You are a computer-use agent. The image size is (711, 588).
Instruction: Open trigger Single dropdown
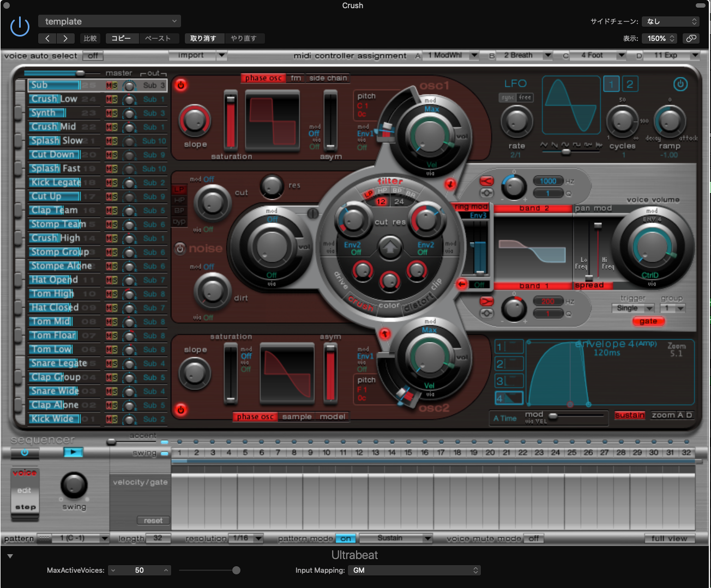[632, 308]
